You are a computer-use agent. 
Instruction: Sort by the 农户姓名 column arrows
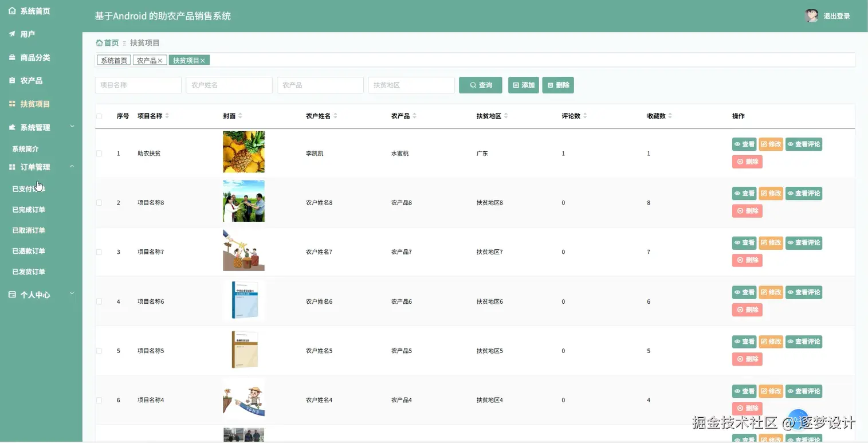point(336,116)
